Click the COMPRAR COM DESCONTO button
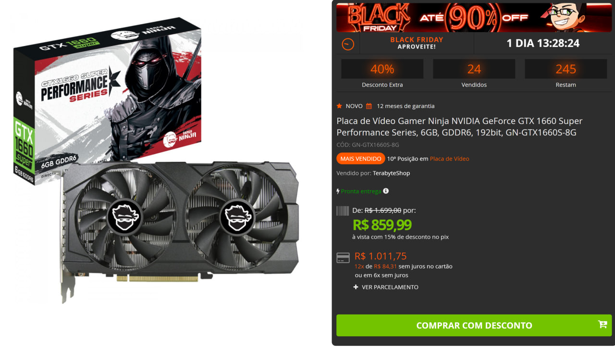This screenshot has width=615, height=364. click(474, 325)
